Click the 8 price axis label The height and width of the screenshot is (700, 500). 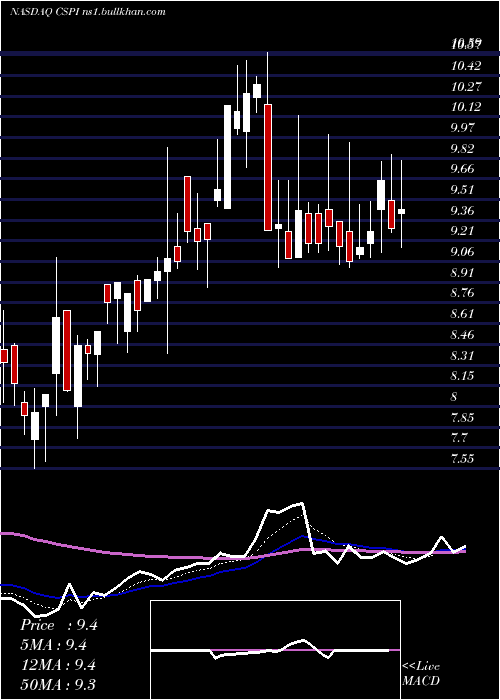pos(455,396)
